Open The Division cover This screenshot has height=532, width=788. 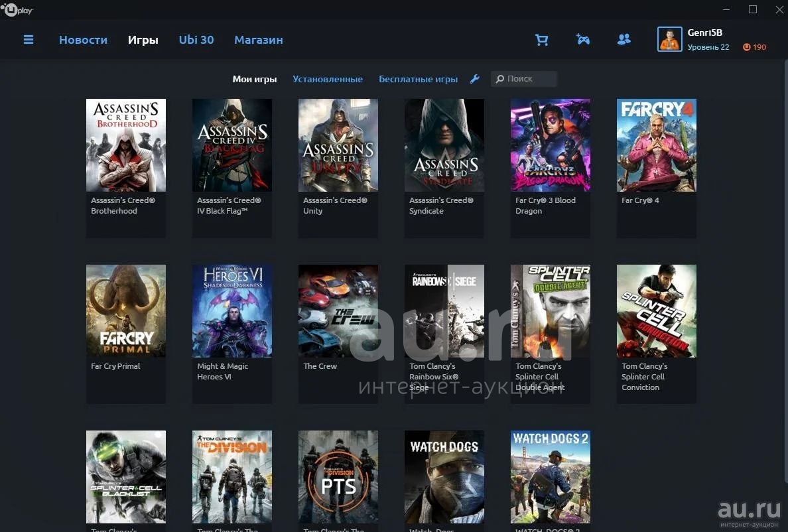point(232,477)
